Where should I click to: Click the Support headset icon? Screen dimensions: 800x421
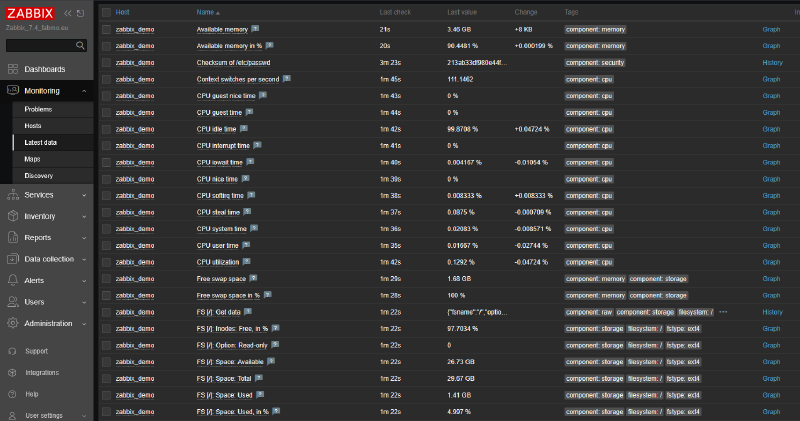(x=13, y=351)
